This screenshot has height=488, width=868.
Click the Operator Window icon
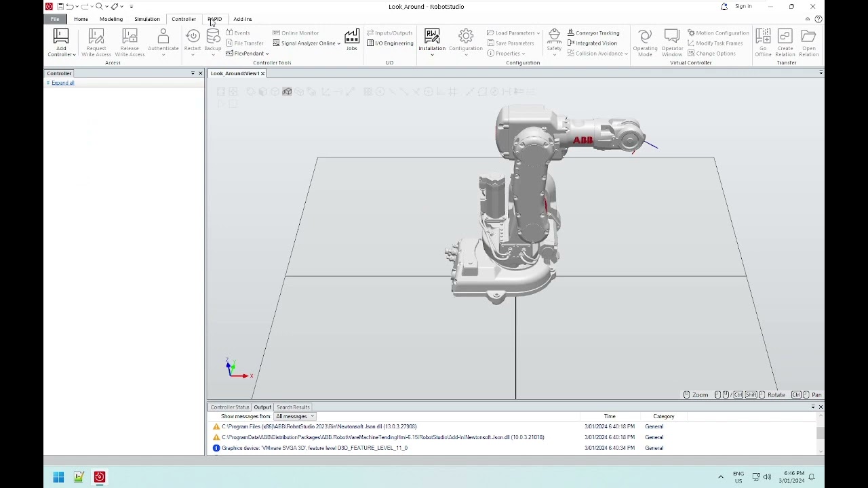click(x=672, y=37)
